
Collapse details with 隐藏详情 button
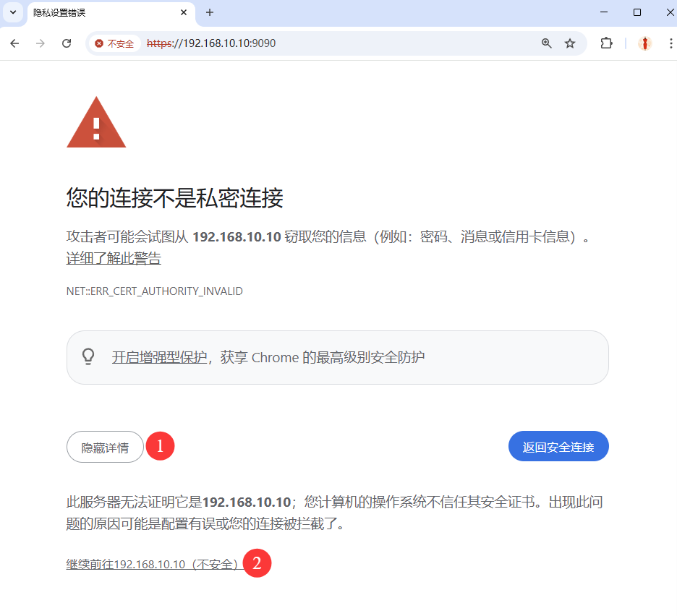coord(105,448)
